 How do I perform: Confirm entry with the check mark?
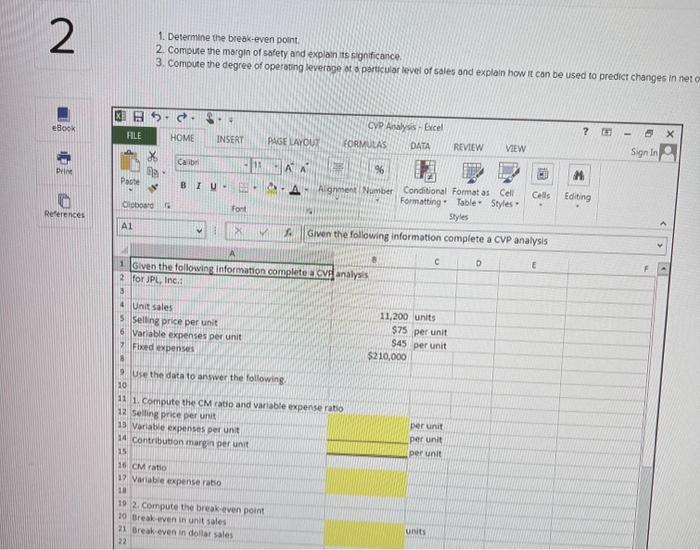[x=264, y=232]
